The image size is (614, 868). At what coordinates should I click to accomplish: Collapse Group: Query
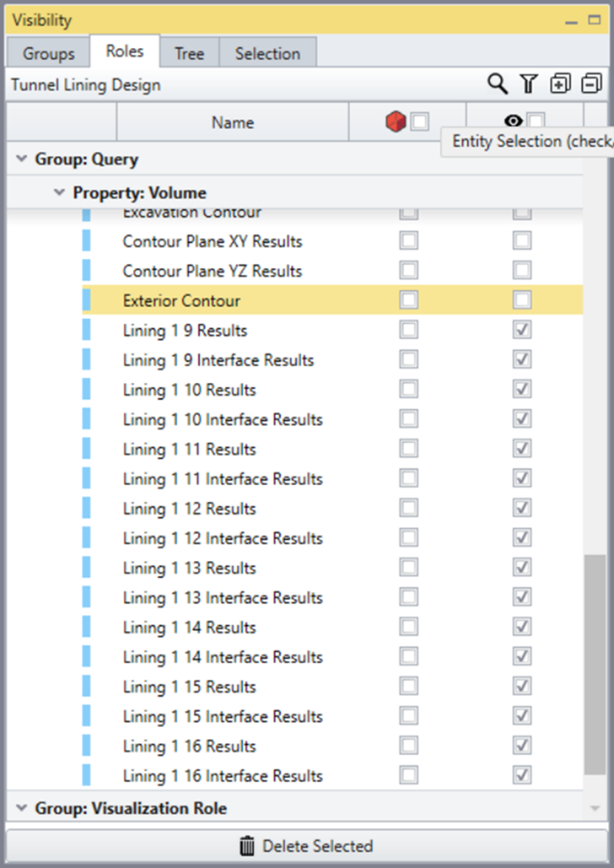click(x=21, y=159)
